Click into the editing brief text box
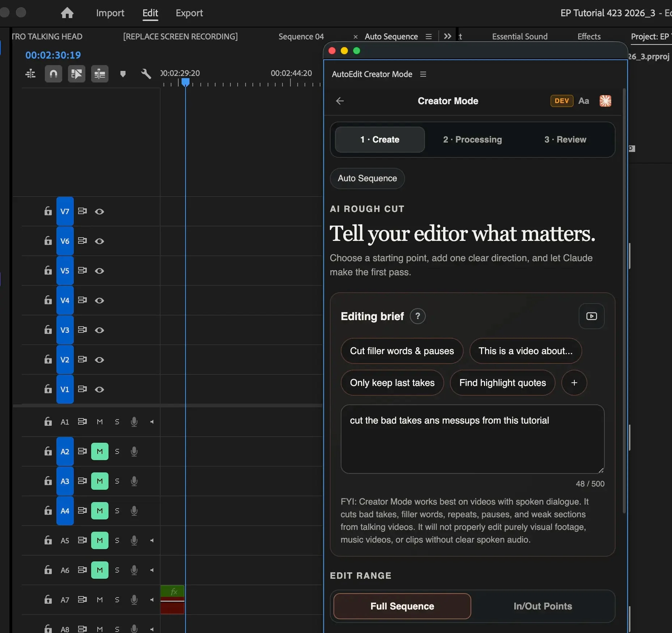The height and width of the screenshot is (633, 672). pos(472,439)
